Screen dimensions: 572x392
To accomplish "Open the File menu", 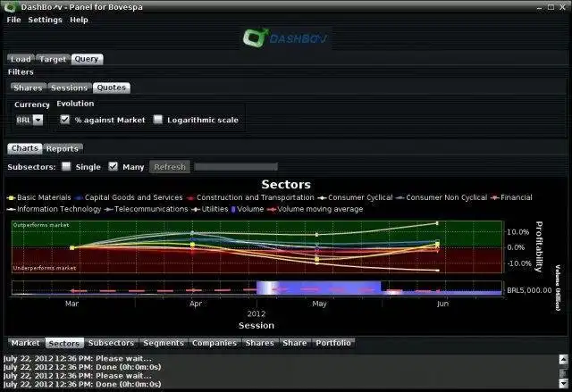I will pyautogui.click(x=14, y=20).
